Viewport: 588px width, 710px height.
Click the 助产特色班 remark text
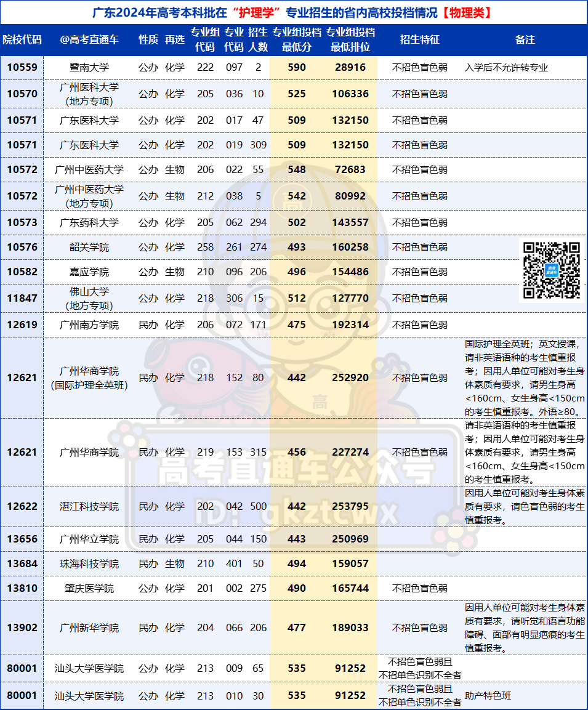(486, 695)
